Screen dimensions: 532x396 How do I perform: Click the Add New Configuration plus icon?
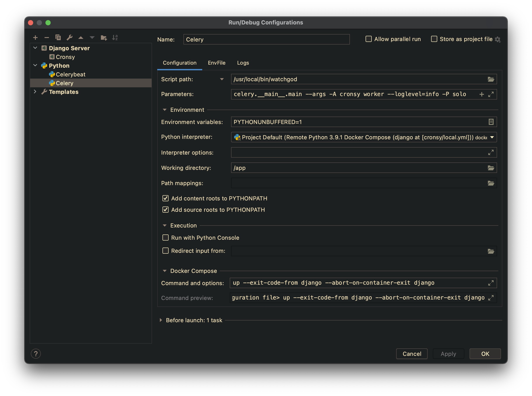pyautogui.click(x=35, y=38)
